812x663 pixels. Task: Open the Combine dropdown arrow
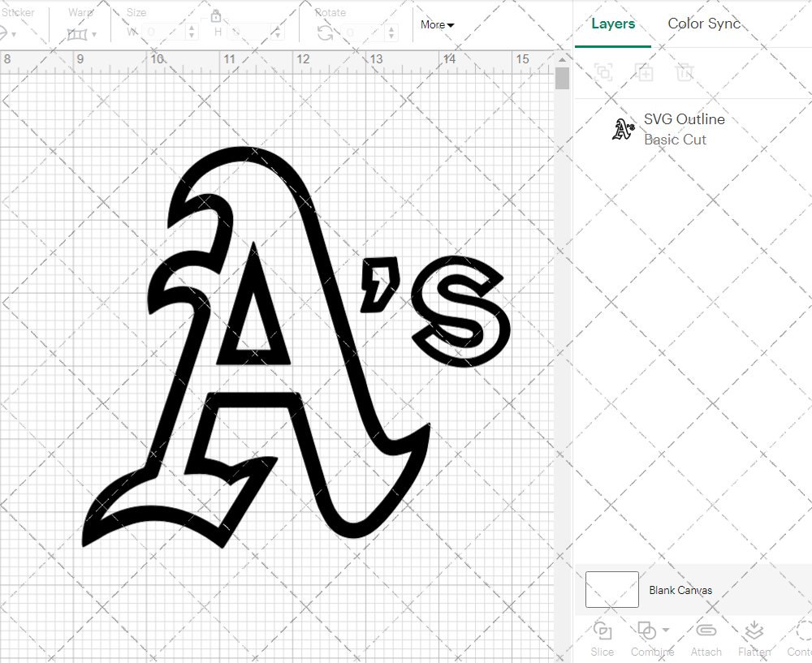666,631
